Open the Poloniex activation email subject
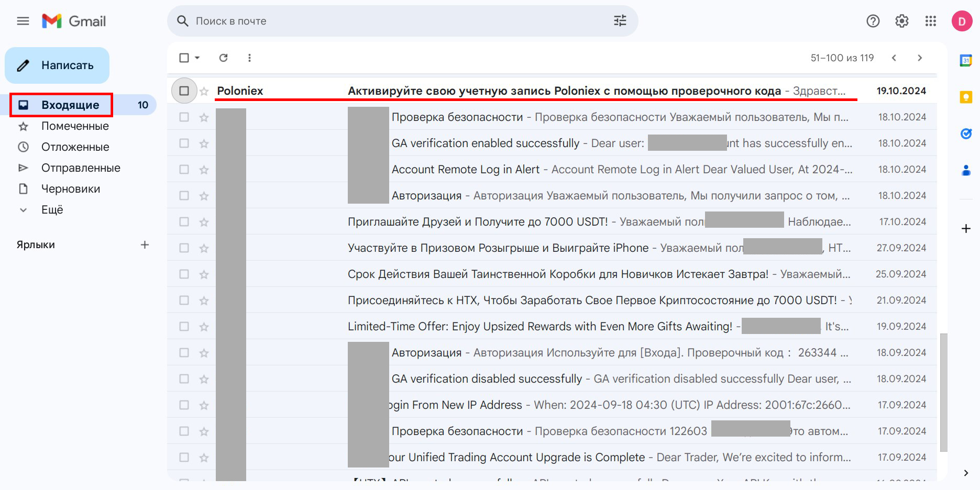Viewport: 980px width, 490px height. (564, 91)
